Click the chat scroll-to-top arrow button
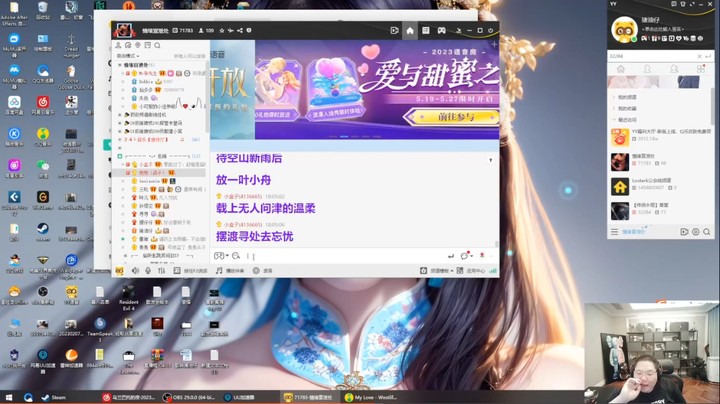This screenshot has height=404, width=720. pos(490,160)
